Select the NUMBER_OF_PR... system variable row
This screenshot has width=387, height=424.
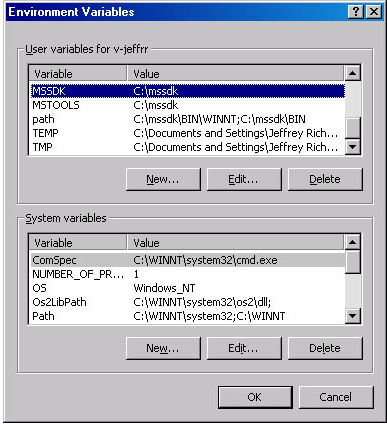coord(188,274)
